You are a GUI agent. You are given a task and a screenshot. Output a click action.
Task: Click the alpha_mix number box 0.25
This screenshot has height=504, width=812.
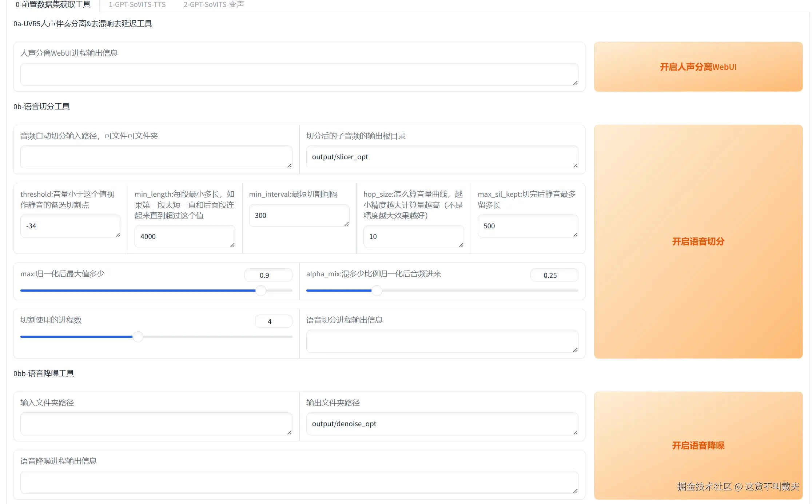pos(554,275)
